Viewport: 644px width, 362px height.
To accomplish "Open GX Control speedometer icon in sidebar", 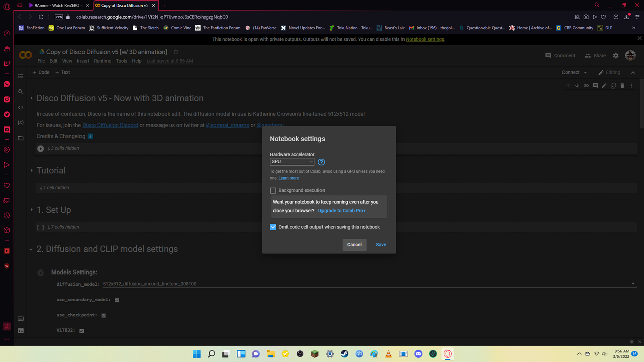I will (7, 34).
